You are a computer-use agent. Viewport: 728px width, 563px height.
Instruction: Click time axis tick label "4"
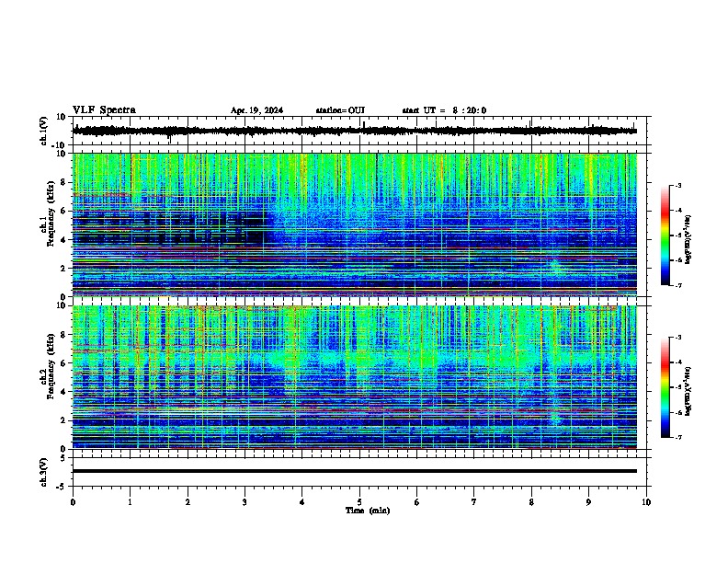coord(302,502)
